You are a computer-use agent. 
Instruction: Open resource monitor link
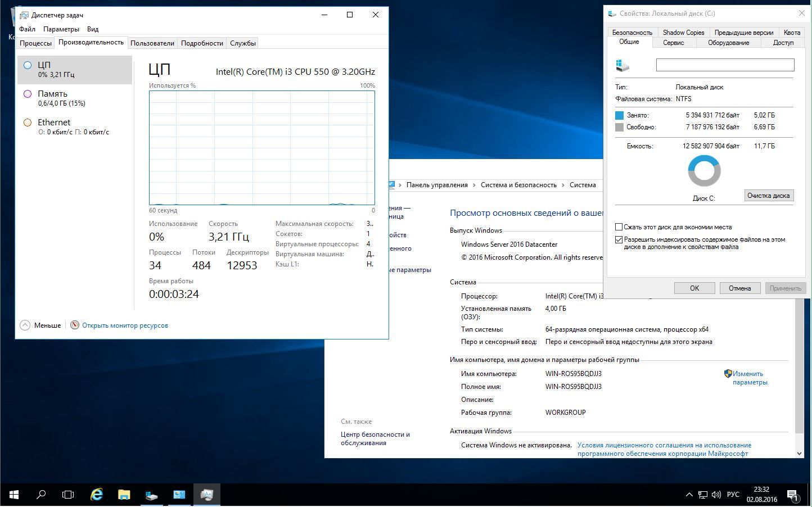click(125, 325)
